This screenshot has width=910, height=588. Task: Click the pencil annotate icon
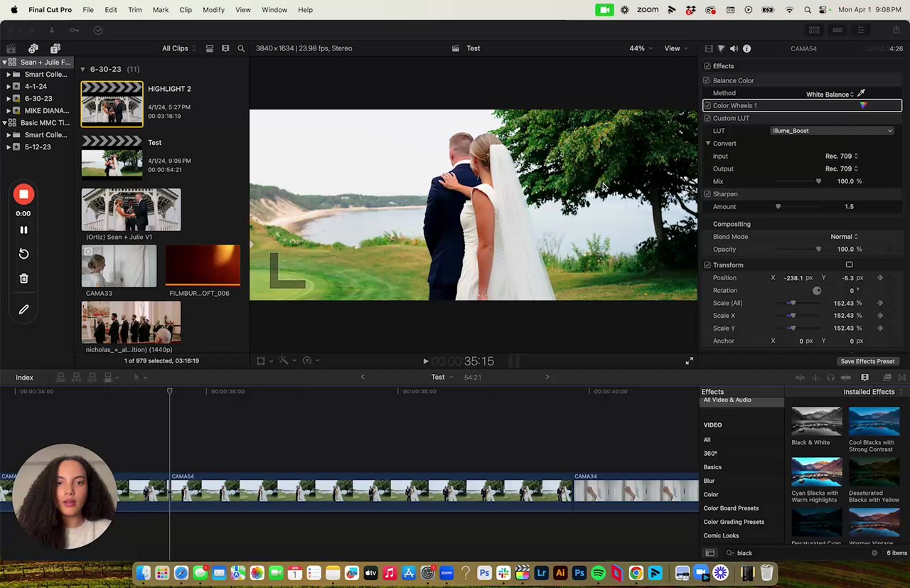pos(23,309)
